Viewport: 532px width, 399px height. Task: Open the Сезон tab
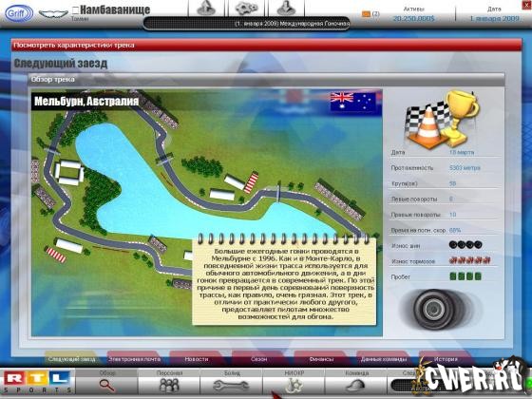258,359
